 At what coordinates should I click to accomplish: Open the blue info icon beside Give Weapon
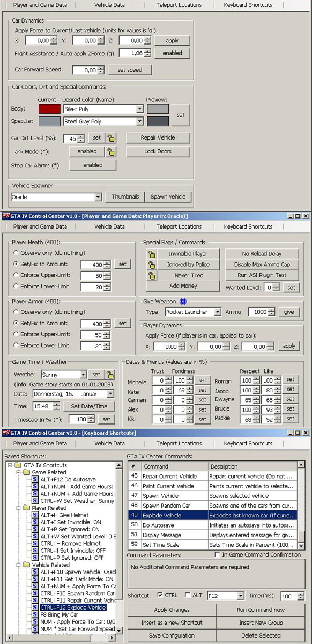[183, 302]
